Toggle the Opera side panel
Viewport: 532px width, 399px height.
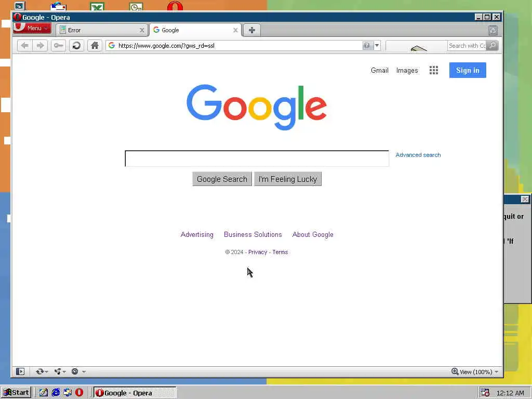point(20,371)
